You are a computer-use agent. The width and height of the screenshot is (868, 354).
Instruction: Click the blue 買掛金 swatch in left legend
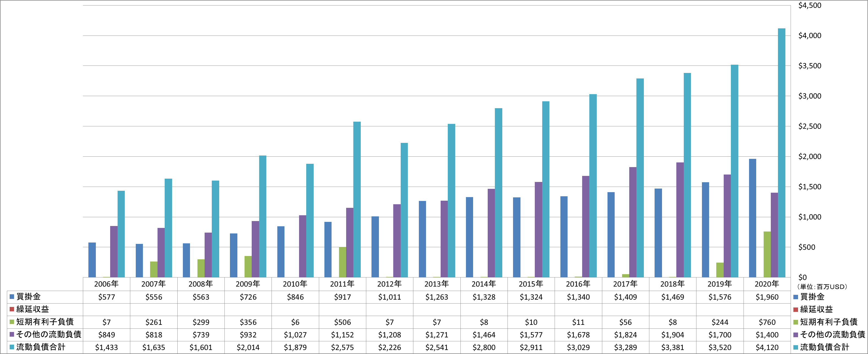pyautogui.click(x=12, y=297)
